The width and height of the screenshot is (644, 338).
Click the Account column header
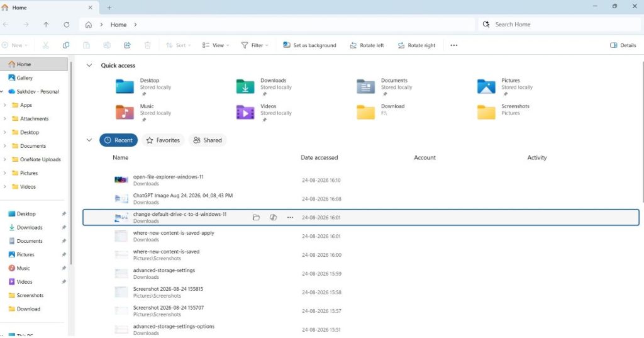click(425, 157)
